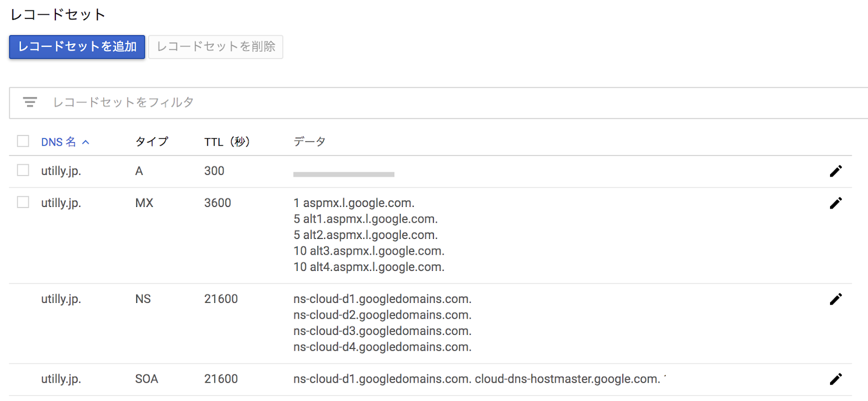Toggle the select-all records checkbox
This screenshot has height=401, width=868.
(23, 141)
